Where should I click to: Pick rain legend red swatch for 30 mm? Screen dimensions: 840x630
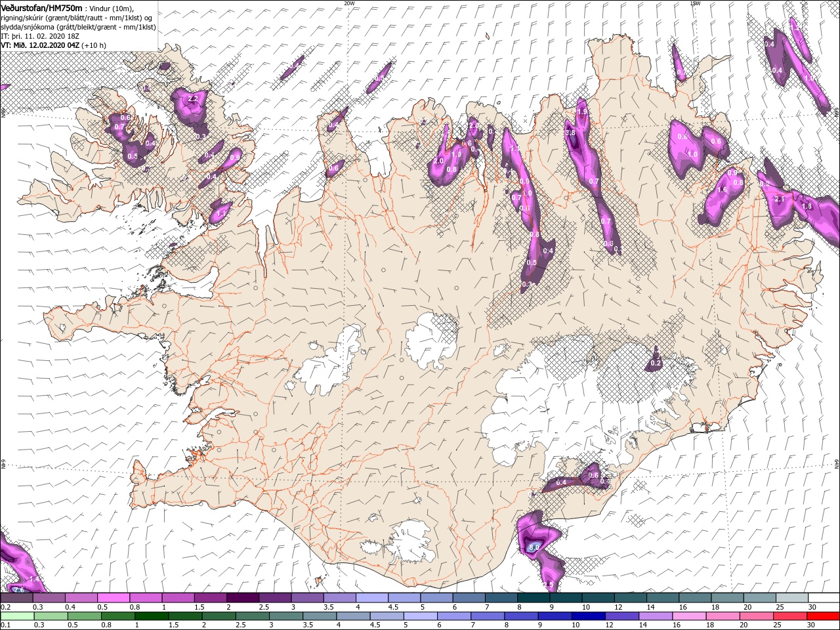[823, 616]
